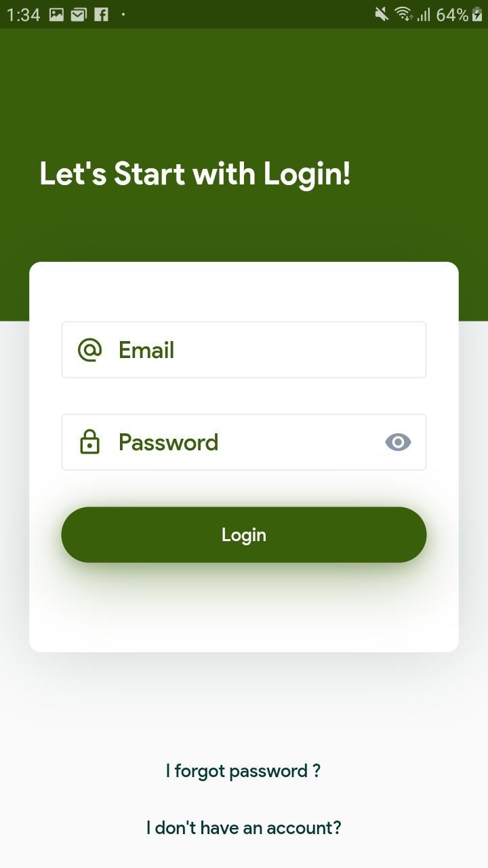Viewport: 488px width, 868px height.
Task: Tap the Email input field
Action: pyautogui.click(x=244, y=350)
